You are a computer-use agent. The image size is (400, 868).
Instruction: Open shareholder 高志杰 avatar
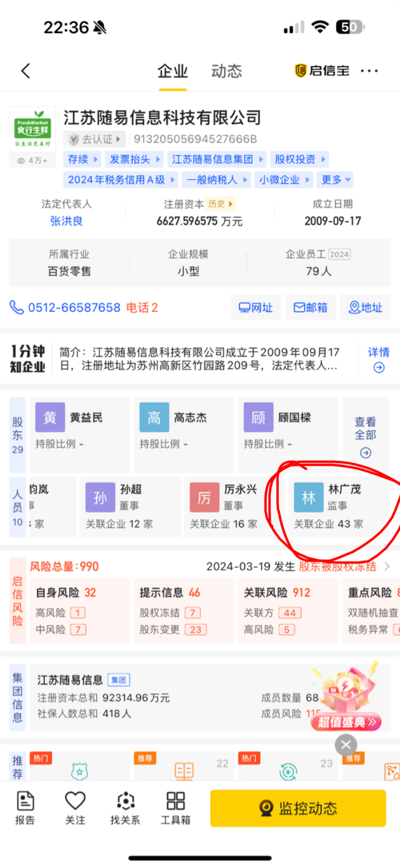coord(154,417)
